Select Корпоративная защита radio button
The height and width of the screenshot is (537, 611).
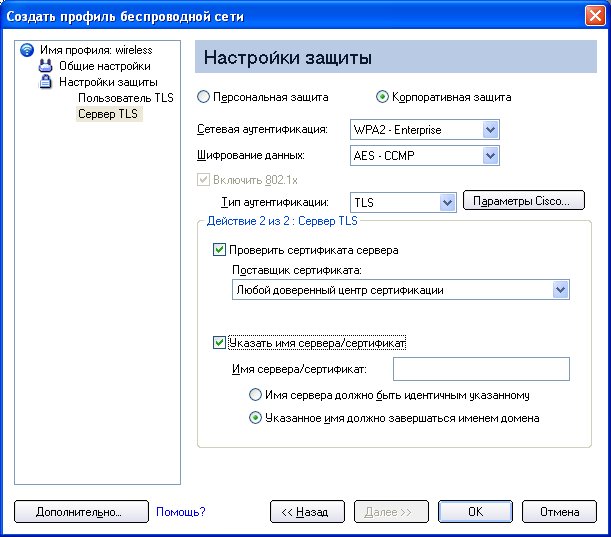pyautogui.click(x=382, y=97)
